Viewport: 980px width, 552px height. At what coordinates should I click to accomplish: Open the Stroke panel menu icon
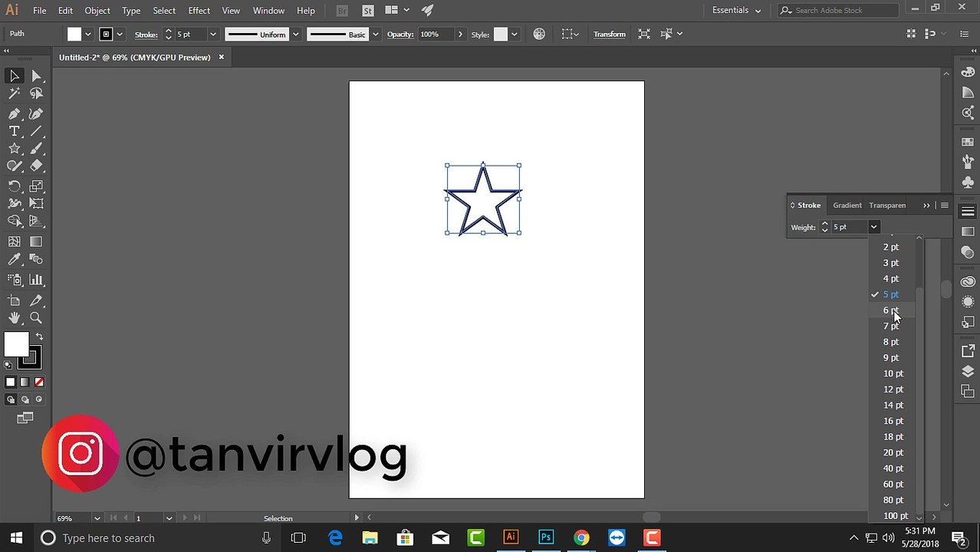pyautogui.click(x=945, y=205)
